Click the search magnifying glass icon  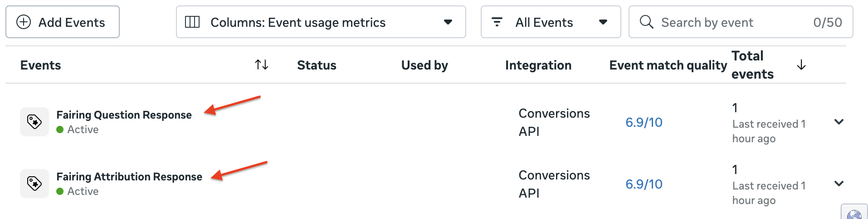pyautogui.click(x=646, y=22)
